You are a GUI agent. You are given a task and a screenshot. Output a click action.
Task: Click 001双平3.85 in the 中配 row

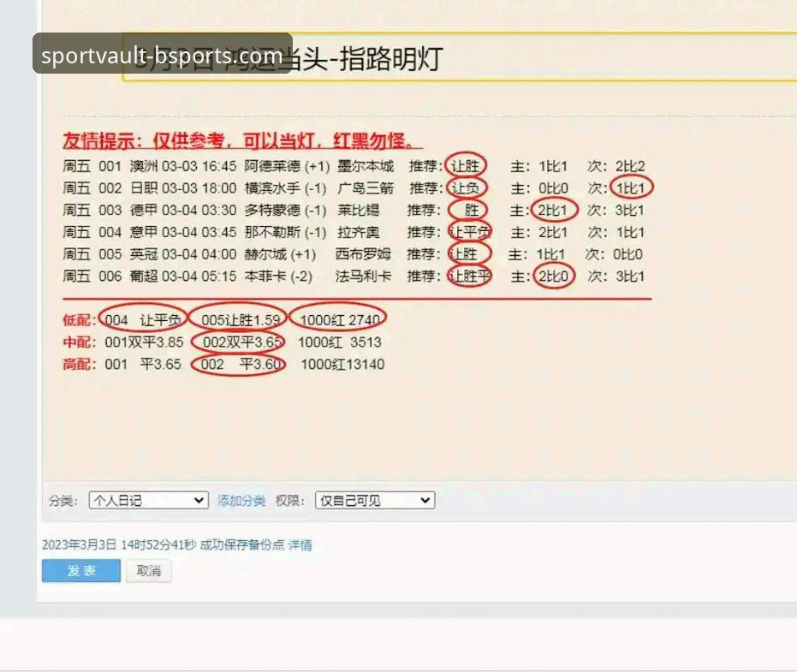(144, 342)
